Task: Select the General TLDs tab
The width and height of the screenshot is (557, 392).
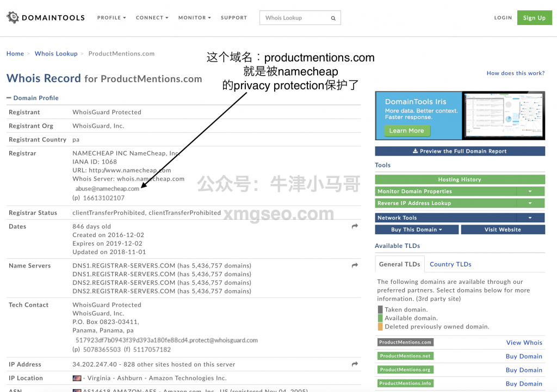Action: (x=400, y=264)
